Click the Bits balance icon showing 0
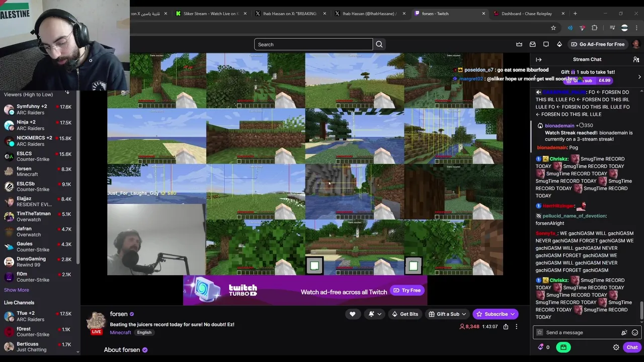Viewport: 644px width, 362px height. [x=543, y=347]
